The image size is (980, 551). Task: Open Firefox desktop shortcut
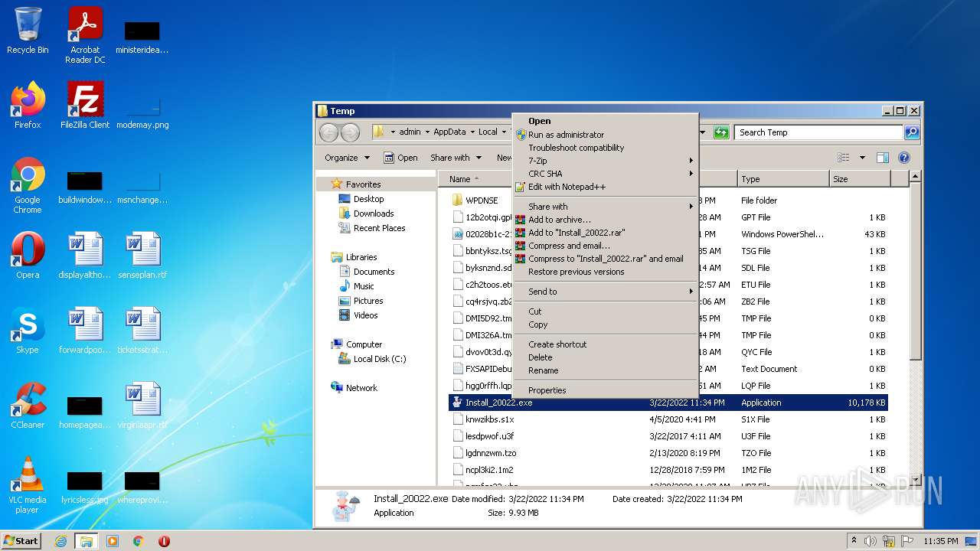[x=28, y=106]
